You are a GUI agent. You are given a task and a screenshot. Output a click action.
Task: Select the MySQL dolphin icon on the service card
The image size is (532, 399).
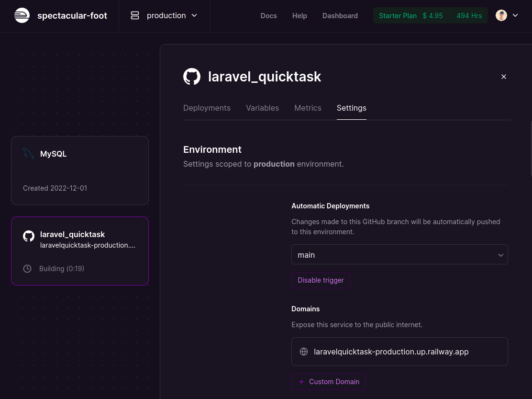click(x=28, y=153)
